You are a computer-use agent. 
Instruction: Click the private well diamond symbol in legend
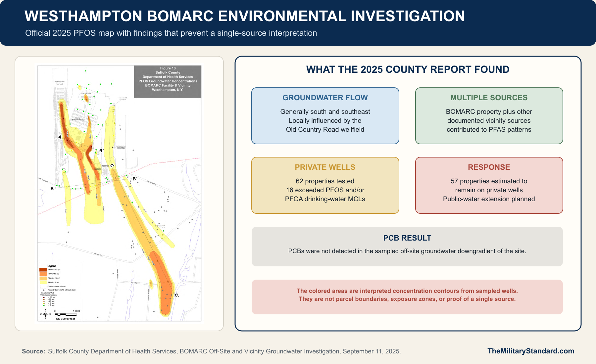(43, 290)
